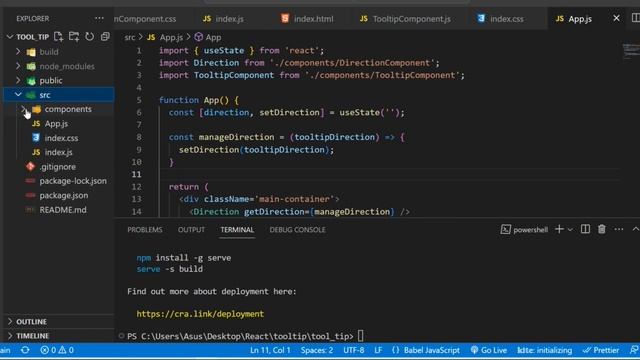640x360 pixels.
Task: Click the feedback icon in status bar
Action: point(634,350)
